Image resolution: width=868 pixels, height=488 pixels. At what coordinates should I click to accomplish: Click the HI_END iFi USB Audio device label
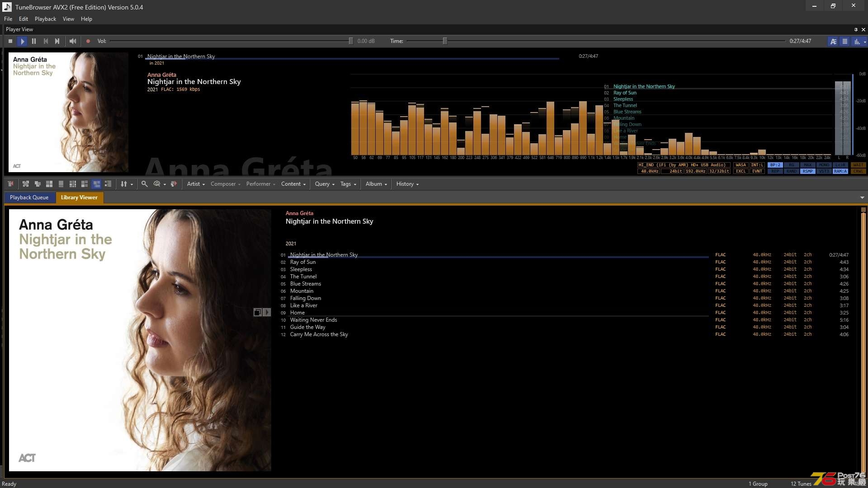(x=684, y=165)
